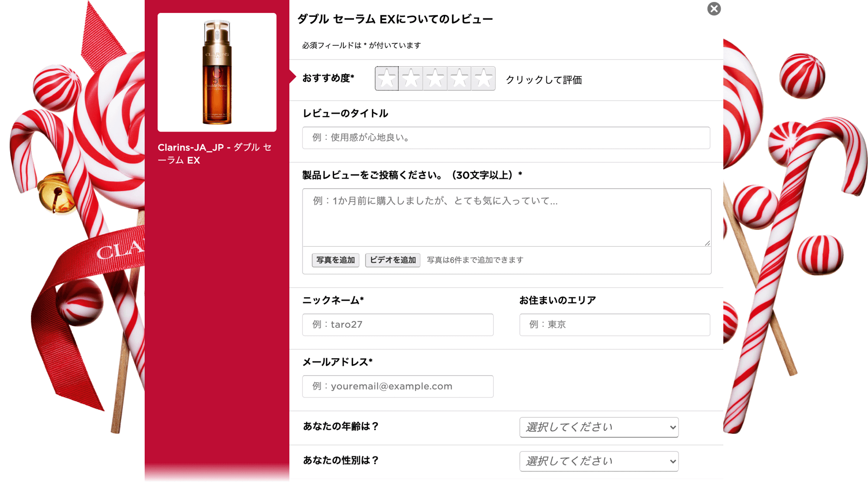Viewport: 868px width, 482px height.
Task: Focus the お住まいのエリア input field
Action: [x=614, y=325]
